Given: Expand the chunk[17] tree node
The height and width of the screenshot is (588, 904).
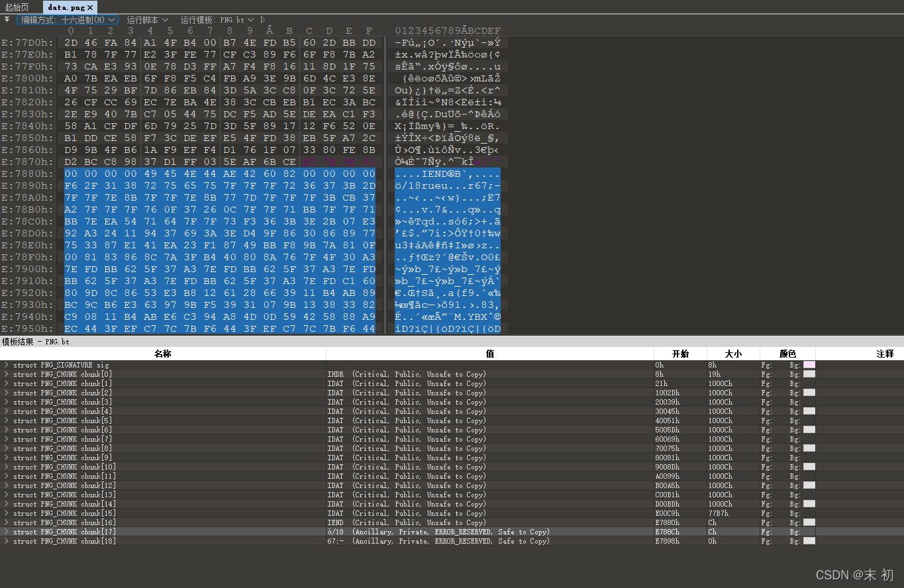Looking at the screenshot, I should tap(6, 532).
